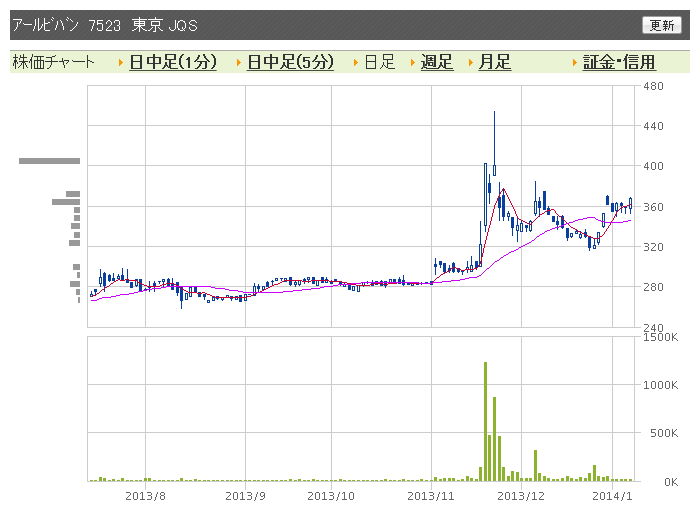Click the 更新 refresh button
Image resolution: width=700 pixels, height=508 pixels.
[662, 25]
